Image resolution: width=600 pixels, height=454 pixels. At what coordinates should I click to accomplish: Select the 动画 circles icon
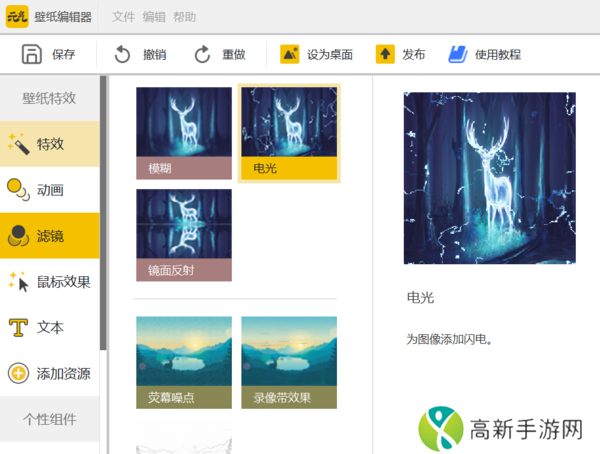18,189
